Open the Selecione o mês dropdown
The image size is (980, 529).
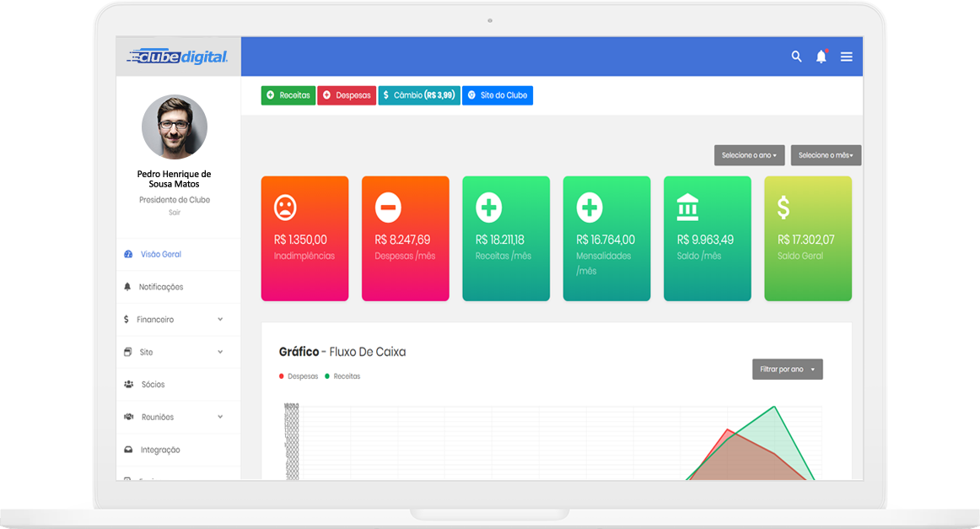pyautogui.click(x=826, y=155)
